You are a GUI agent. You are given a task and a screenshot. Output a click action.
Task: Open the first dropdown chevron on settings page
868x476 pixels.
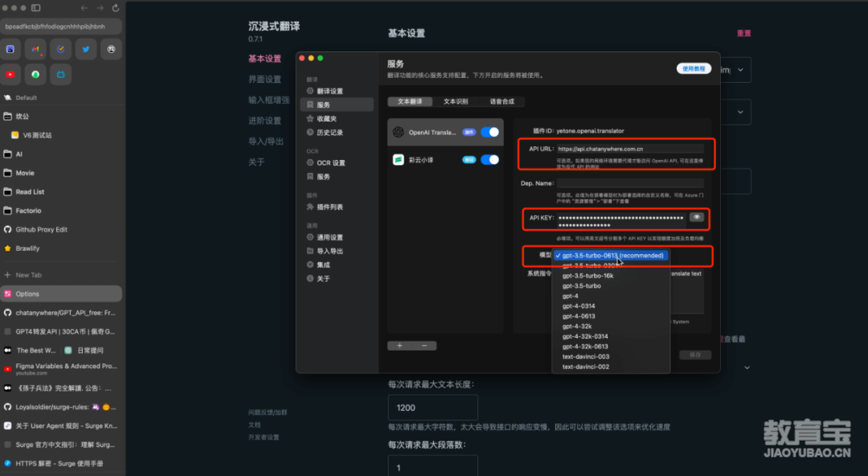pyautogui.click(x=740, y=70)
